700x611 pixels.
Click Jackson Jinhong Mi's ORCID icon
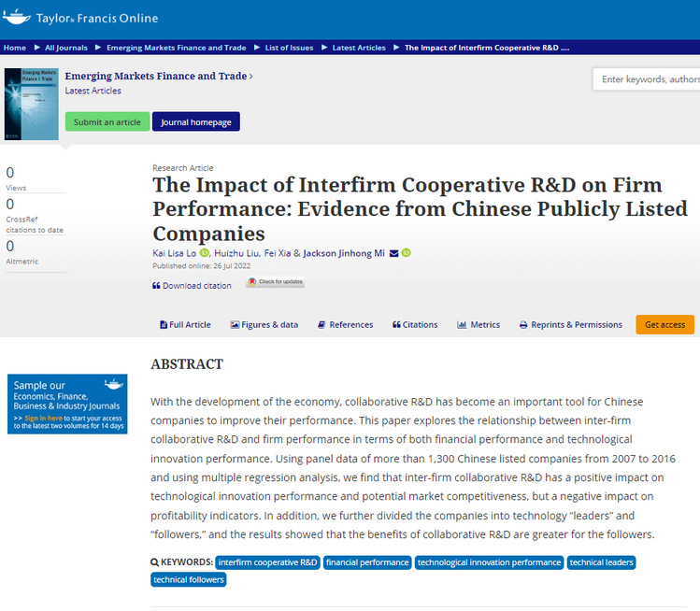pos(407,253)
